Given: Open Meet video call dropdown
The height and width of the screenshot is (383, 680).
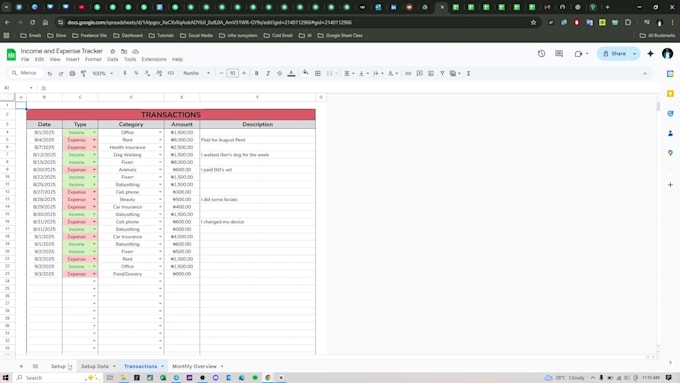Looking at the screenshot, I should click(x=581, y=54).
